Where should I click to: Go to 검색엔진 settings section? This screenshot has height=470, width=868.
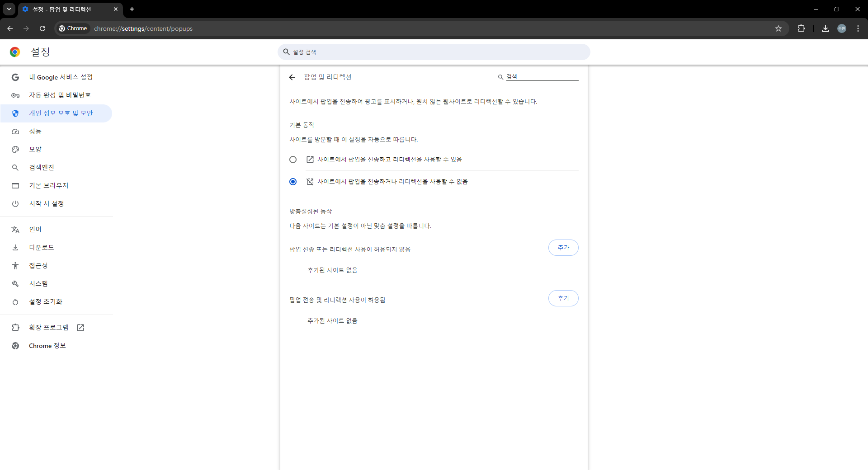click(41, 168)
